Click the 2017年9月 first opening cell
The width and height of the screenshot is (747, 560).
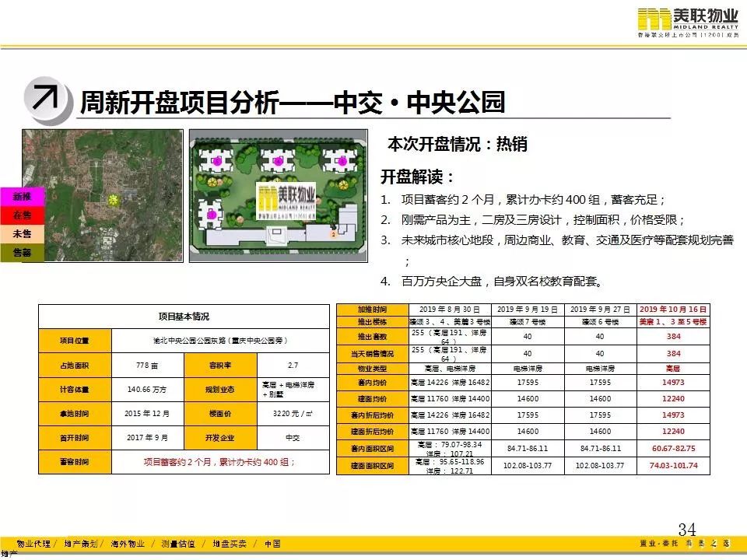pos(148,438)
